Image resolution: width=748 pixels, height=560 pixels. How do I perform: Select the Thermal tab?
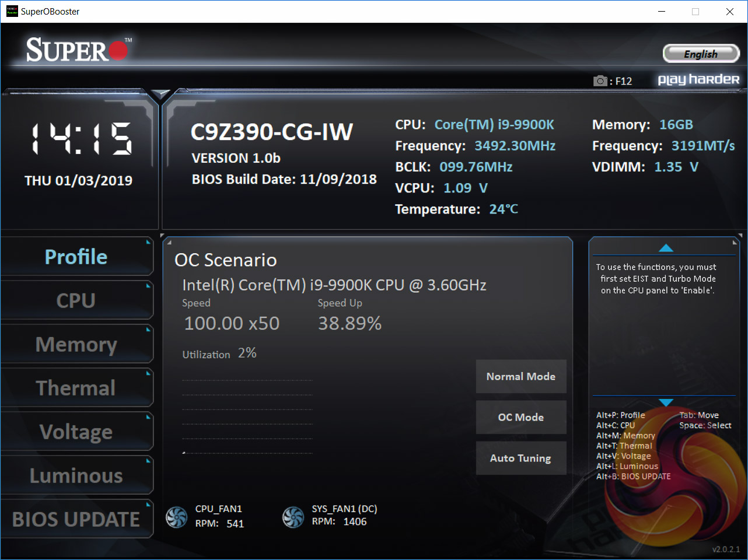(76, 388)
